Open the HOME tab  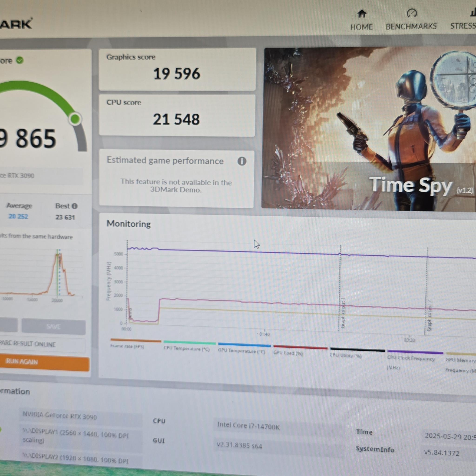(x=361, y=20)
